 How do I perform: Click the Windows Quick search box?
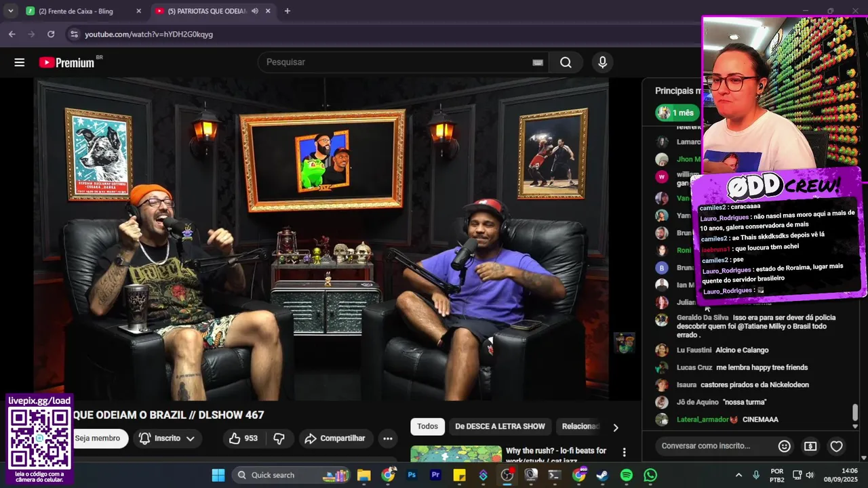coord(292,475)
